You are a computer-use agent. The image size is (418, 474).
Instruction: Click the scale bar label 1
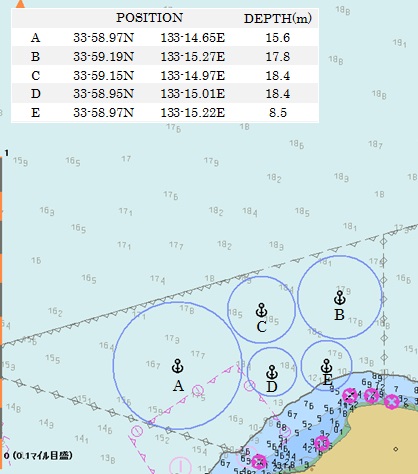point(6,153)
